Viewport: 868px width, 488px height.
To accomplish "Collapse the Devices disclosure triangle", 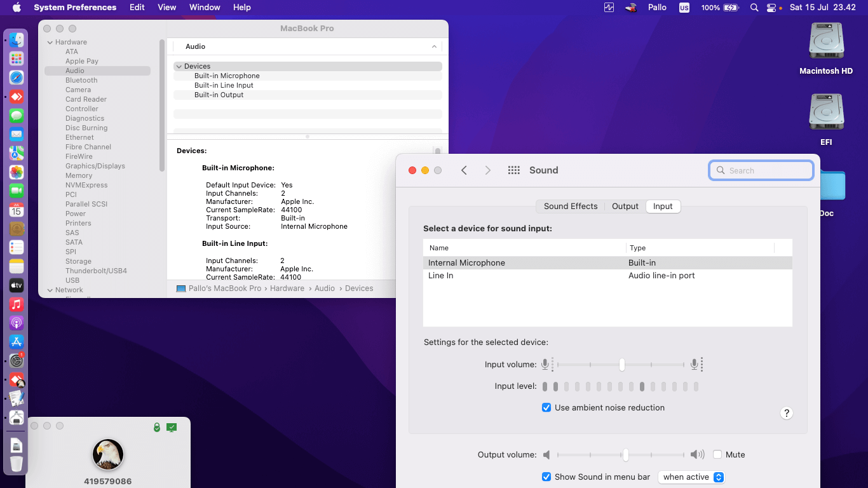I will click(x=179, y=66).
